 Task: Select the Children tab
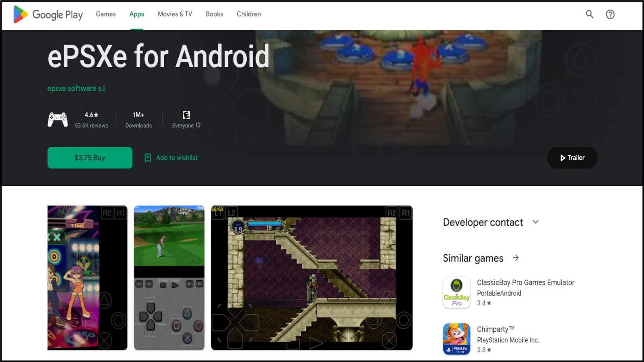click(249, 14)
